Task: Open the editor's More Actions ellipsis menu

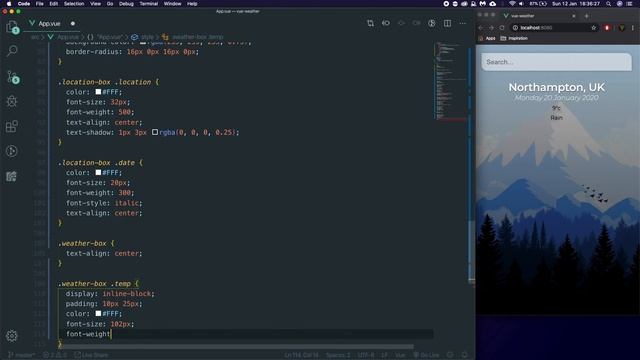Action: (462, 23)
